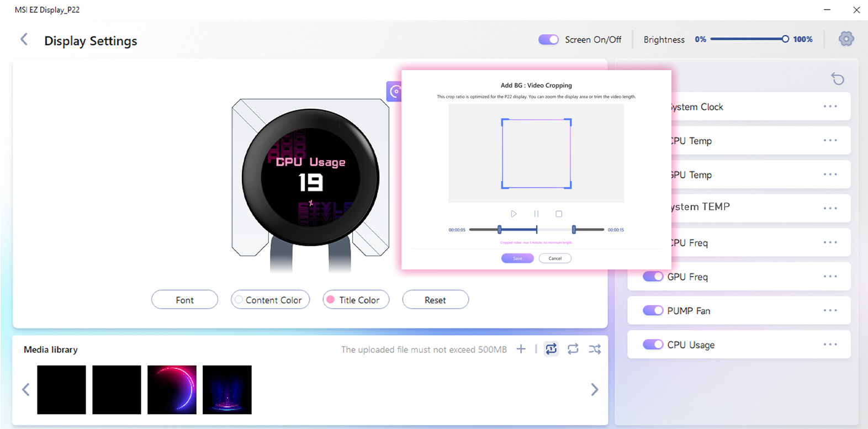Select the blue stage light media thumbnail

[227, 390]
